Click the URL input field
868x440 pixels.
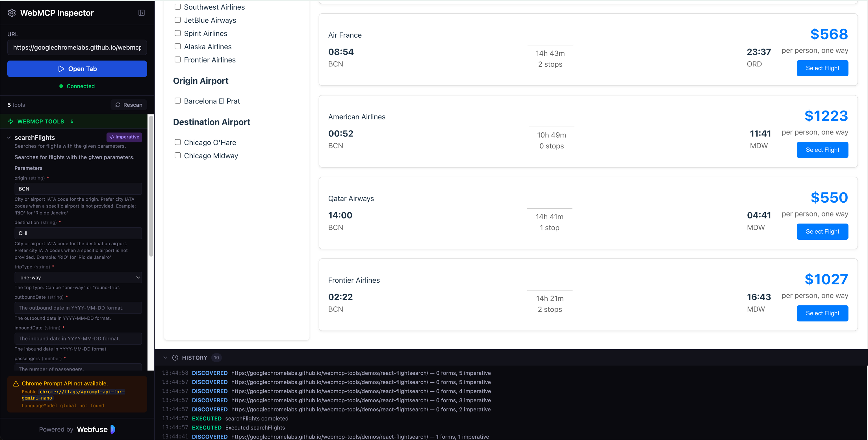pos(77,47)
